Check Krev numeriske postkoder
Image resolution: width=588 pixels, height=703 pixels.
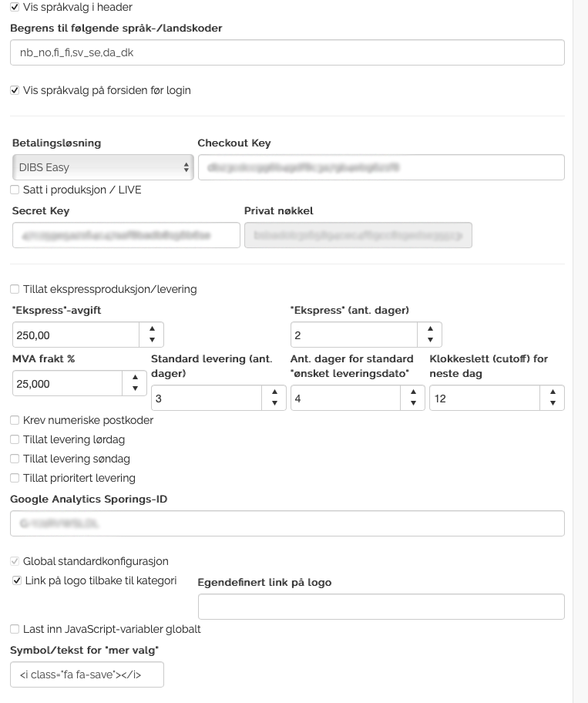pyautogui.click(x=15, y=420)
